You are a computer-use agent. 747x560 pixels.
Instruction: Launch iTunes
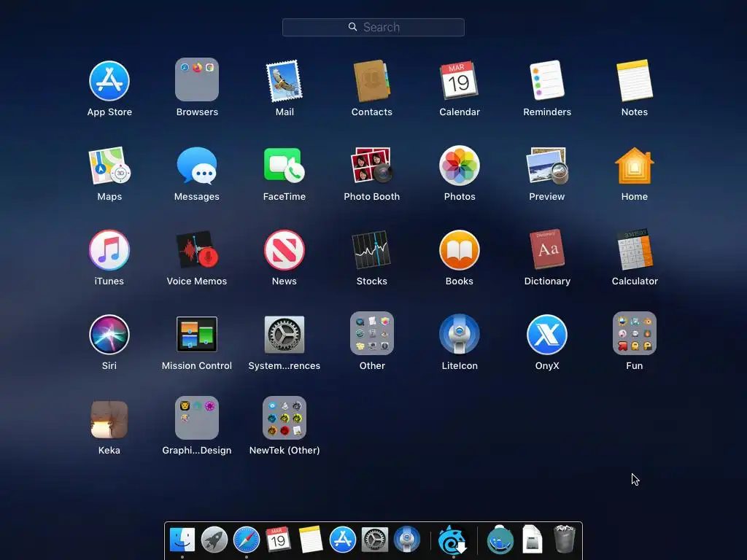(109, 250)
